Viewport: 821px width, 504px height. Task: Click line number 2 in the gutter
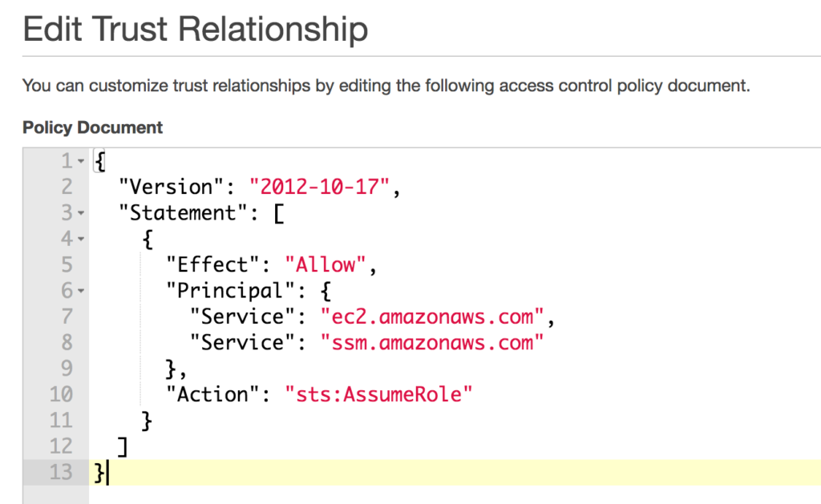coord(66,187)
